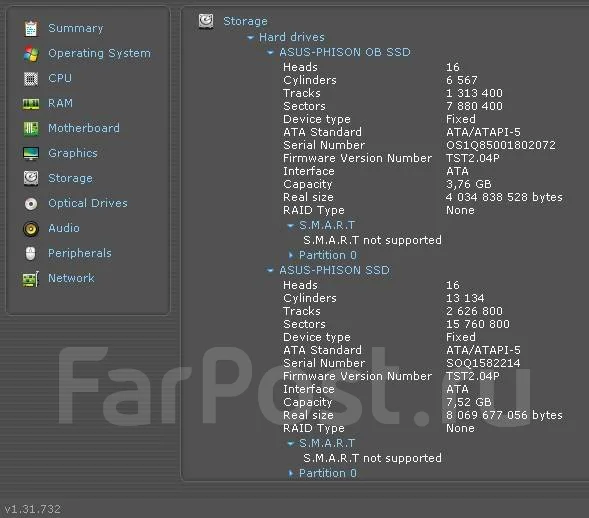Click the Audio speaker icon
Image resolution: width=589 pixels, height=518 pixels.
pos(31,228)
